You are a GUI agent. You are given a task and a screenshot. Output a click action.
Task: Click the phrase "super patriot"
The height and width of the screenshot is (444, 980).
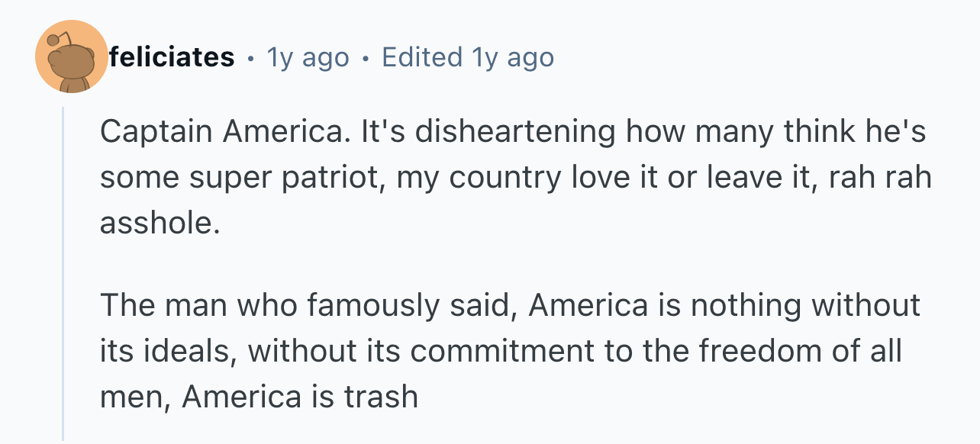point(282,178)
